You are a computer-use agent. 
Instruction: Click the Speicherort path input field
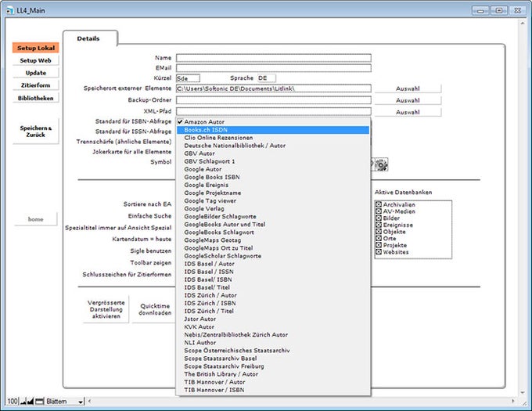(x=274, y=88)
